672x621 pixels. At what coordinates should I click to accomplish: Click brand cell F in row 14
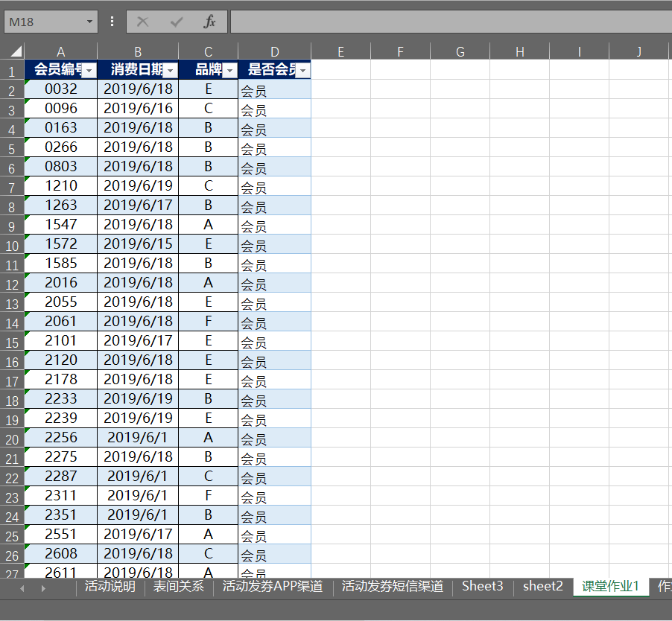209,321
